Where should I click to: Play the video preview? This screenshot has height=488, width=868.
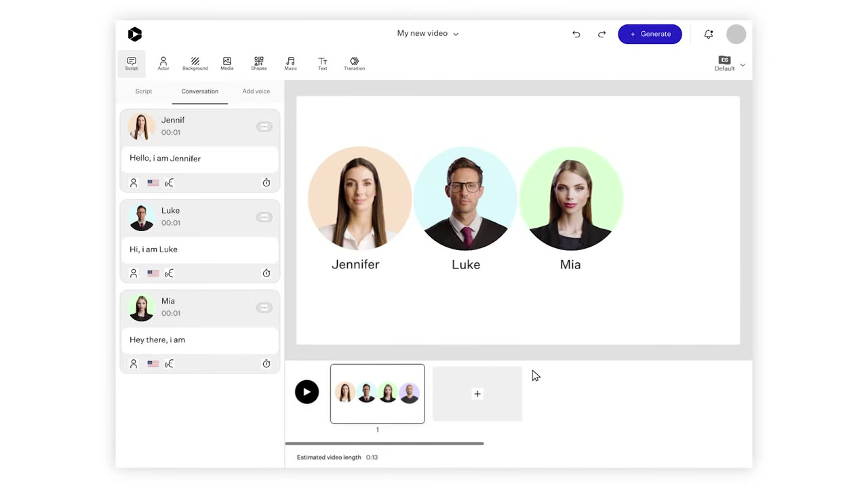[307, 392]
